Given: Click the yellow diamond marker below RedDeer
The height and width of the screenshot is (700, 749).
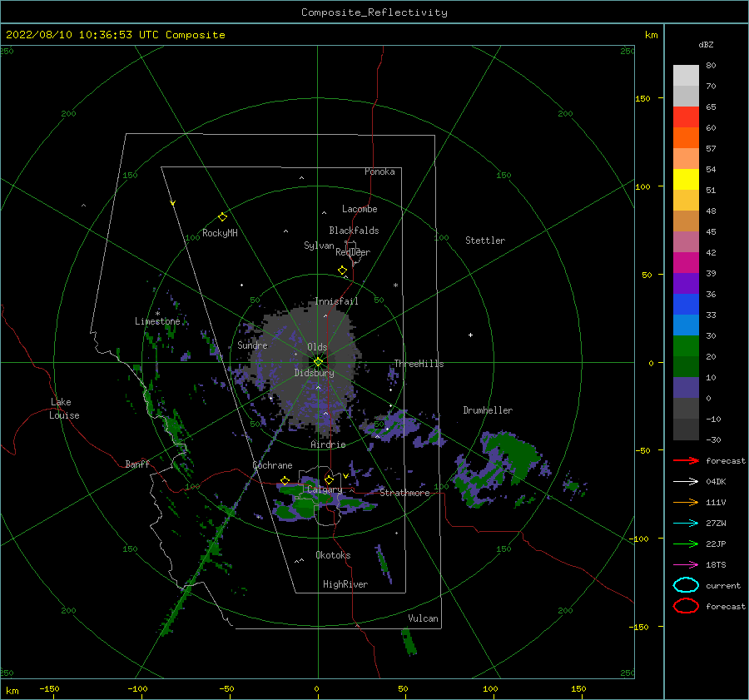Looking at the screenshot, I should coord(342,271).
